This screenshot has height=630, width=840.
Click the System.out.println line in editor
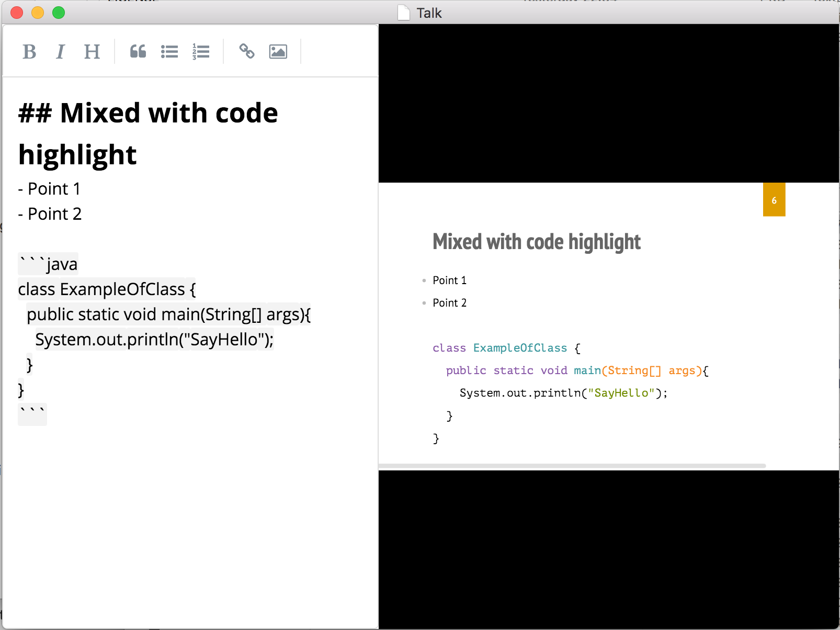[154, 339]
